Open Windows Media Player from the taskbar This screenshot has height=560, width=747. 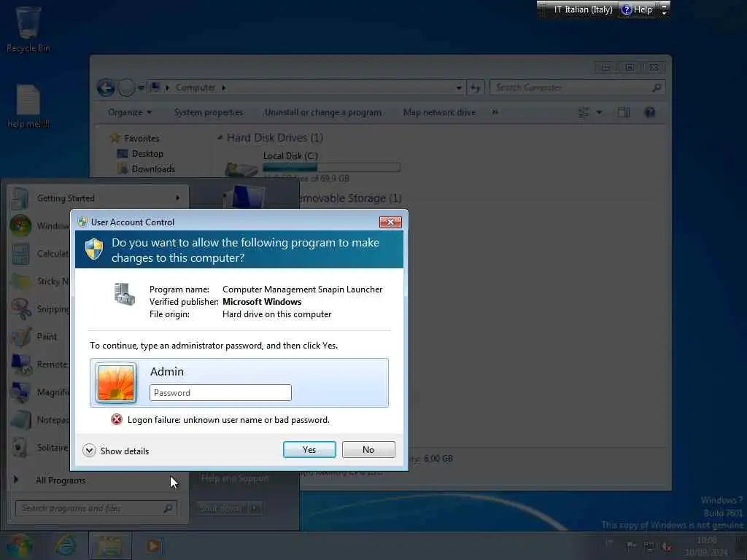153,545
